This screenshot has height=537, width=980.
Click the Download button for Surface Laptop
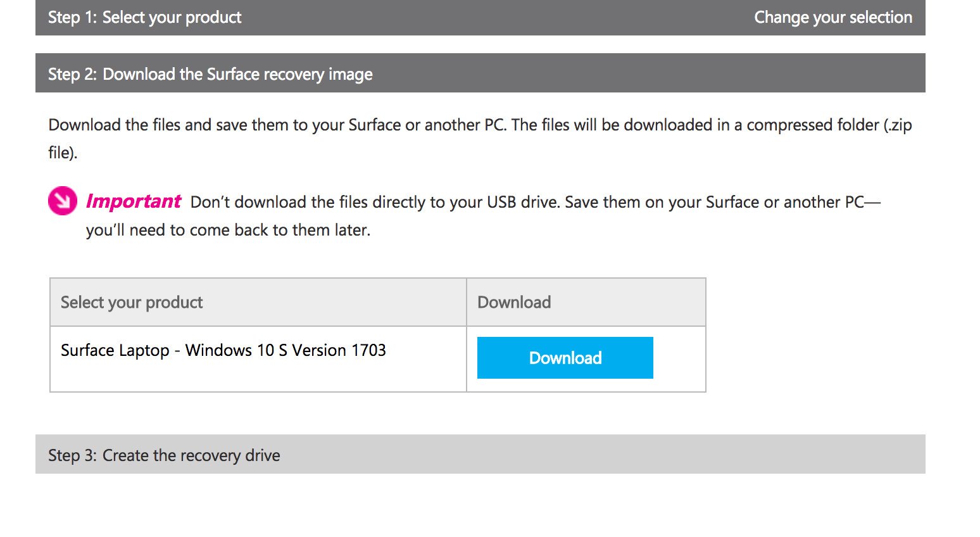(x=565, y=357)
